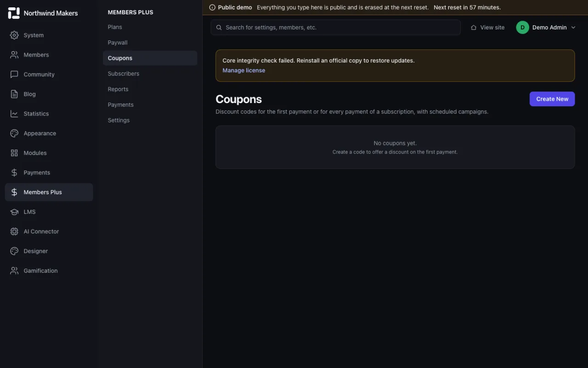Click the Create New button
The width and height of the screenshot is (588, 368).
tap(552, 99)
